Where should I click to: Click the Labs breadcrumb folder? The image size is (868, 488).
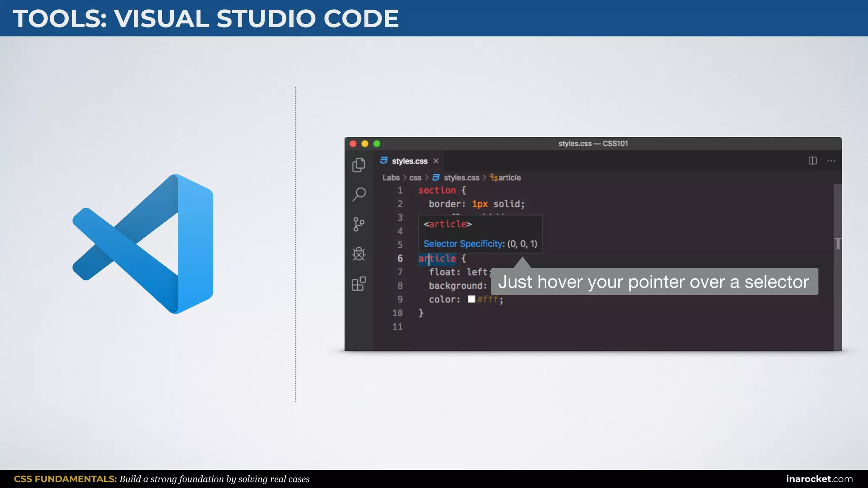pyautogui.click(x=391, y=177)
